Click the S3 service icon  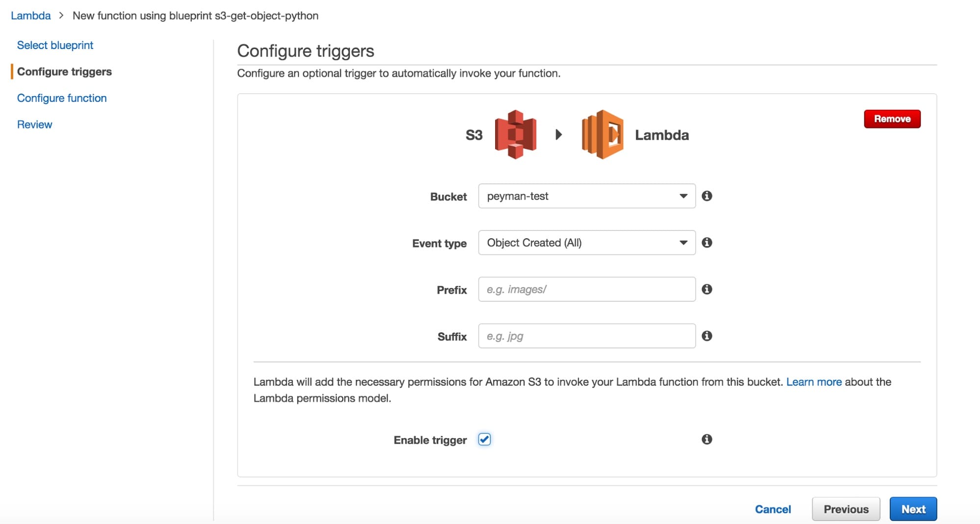pos(515,134)
